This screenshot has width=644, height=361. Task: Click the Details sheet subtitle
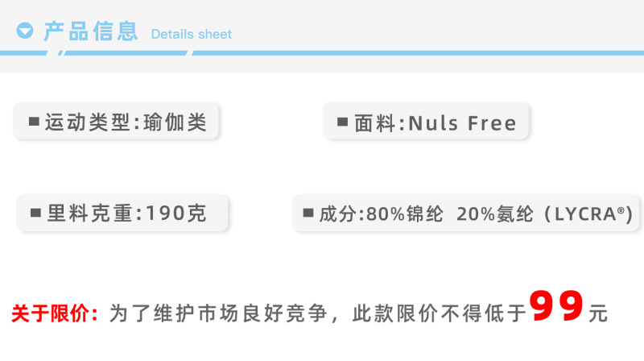[192, 35]
